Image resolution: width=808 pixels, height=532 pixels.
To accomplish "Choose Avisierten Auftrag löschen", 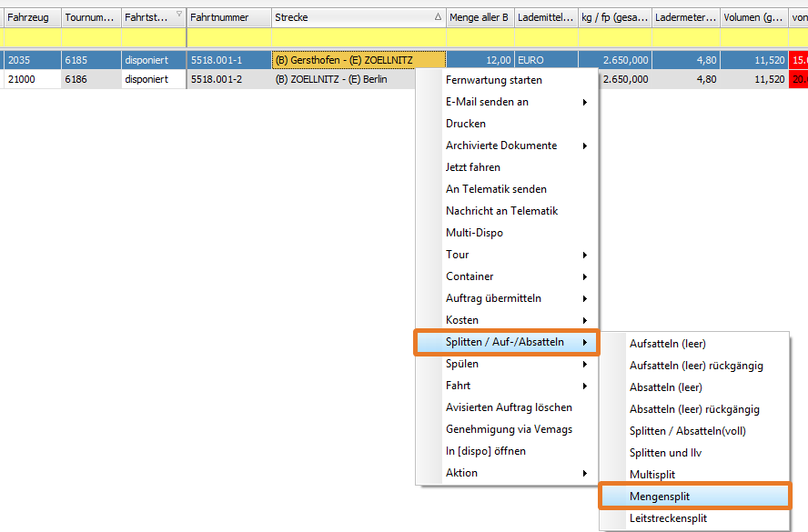I will click(509, 407).
